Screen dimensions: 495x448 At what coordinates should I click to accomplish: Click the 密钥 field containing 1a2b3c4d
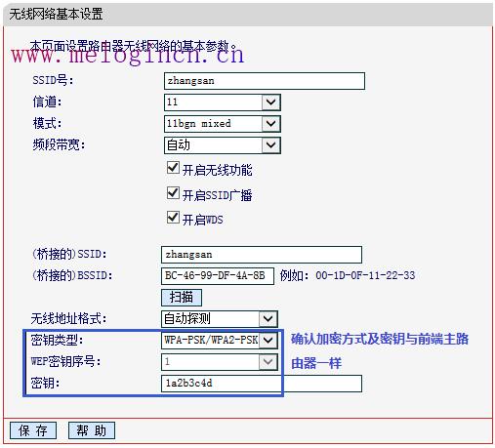click(262, 384)
